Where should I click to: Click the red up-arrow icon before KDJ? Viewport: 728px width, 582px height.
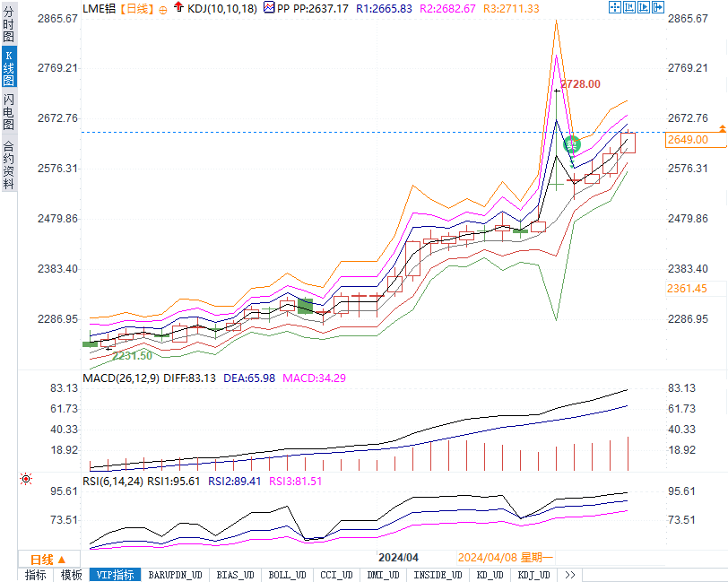coord(178,7)
